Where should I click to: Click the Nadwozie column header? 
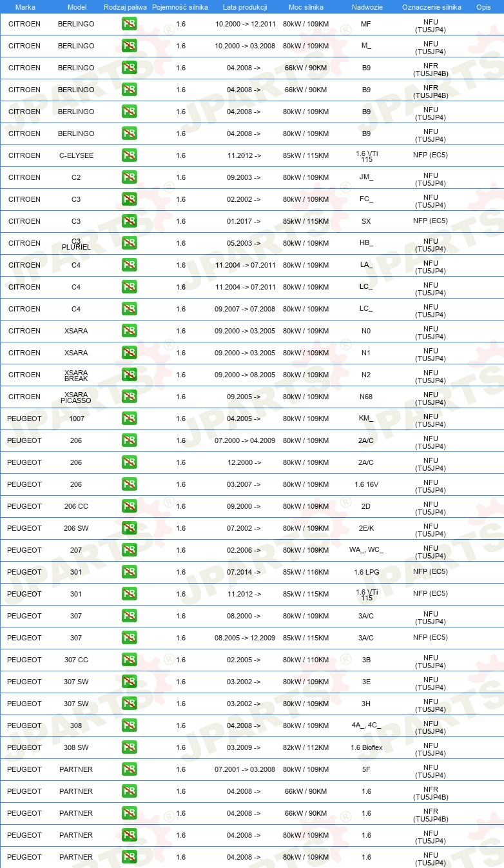366,7
